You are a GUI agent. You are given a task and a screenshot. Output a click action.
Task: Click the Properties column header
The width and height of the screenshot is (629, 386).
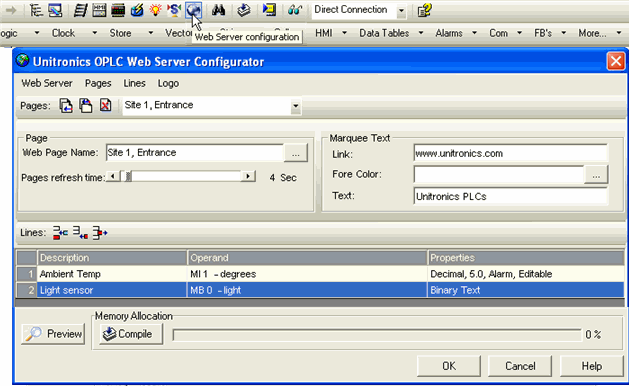tap(526, 258)
